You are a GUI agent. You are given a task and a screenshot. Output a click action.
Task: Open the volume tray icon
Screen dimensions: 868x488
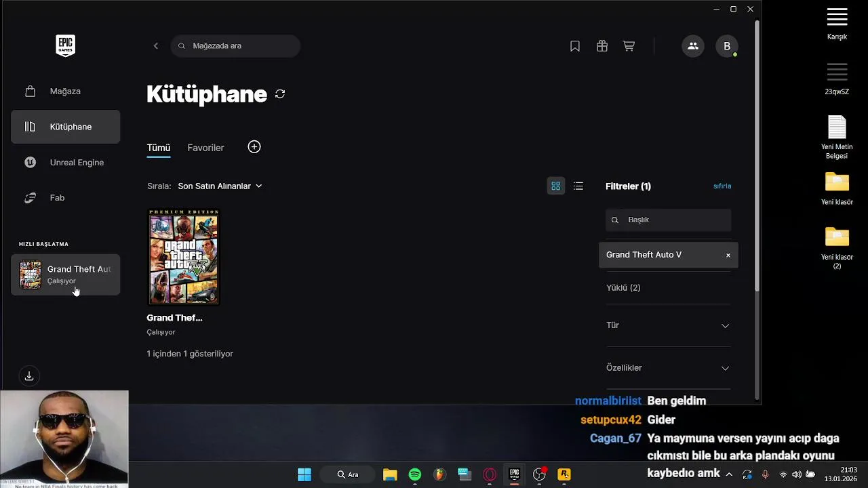tap(797, 474)
